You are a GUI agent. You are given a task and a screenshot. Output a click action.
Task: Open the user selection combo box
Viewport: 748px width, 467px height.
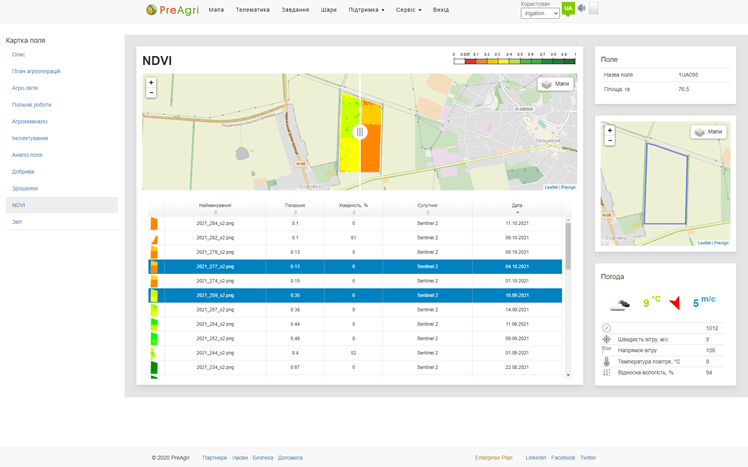[x=540, y=13]
